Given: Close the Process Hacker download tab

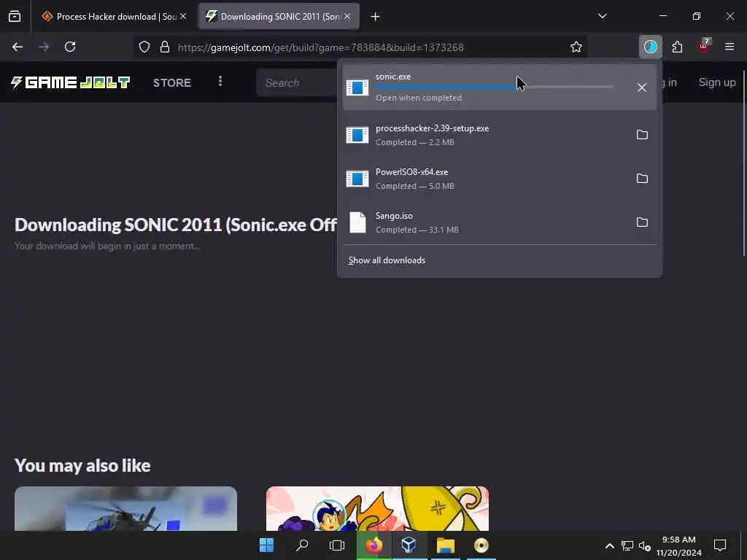Looking at the screenshot, I should click(x=183, y=16).
